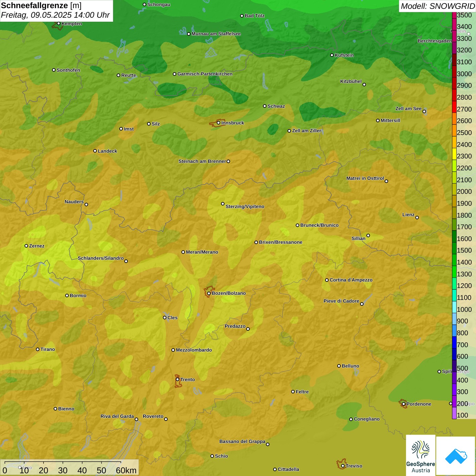The height and width of the screenshot is (476, 476).
Task: Click the Bienno label
Action: 66,409
